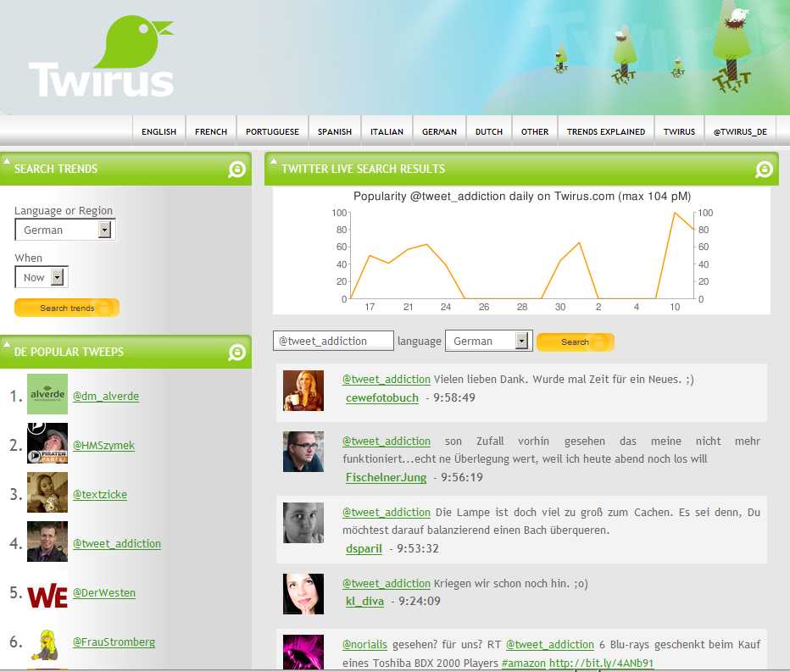Open the Italian menu item
The image size is (790, 672).
[387, 131]
